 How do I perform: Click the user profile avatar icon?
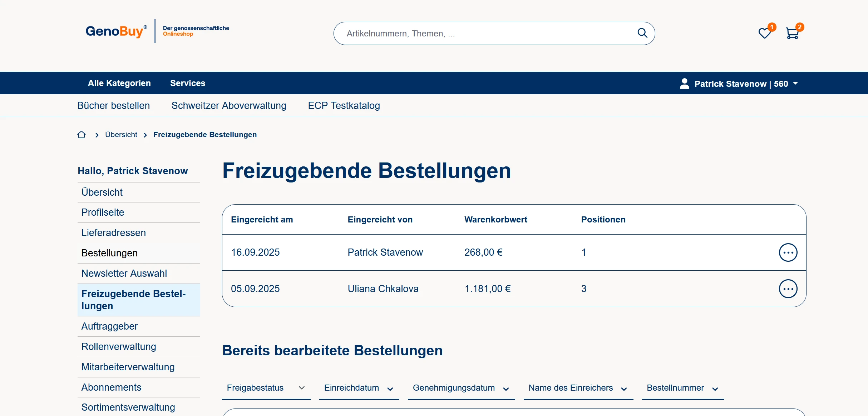(x=684, y=84)
